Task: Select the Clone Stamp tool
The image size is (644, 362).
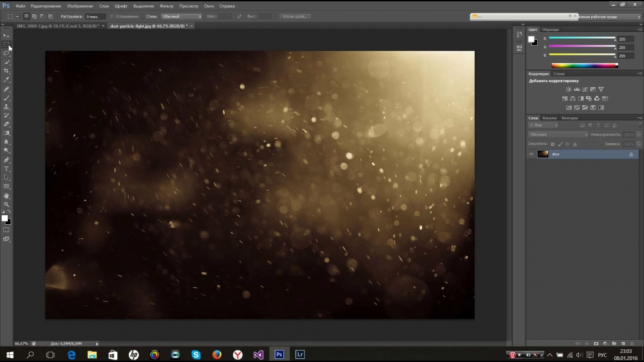Action: [x=6, y=107]
